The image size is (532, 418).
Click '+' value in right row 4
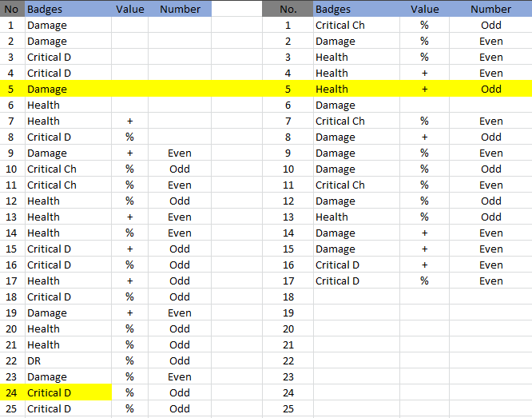pos(424,73)
